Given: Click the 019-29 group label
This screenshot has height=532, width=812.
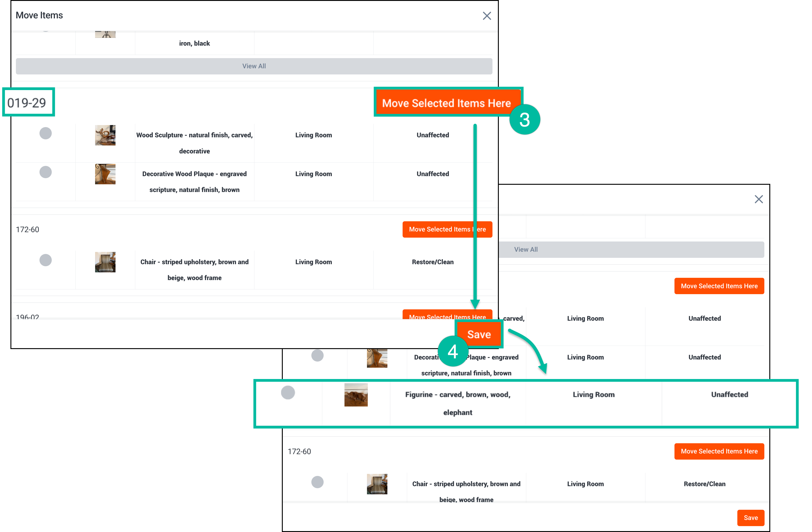Looking at the screenshot, I should [x=27, y=103].
